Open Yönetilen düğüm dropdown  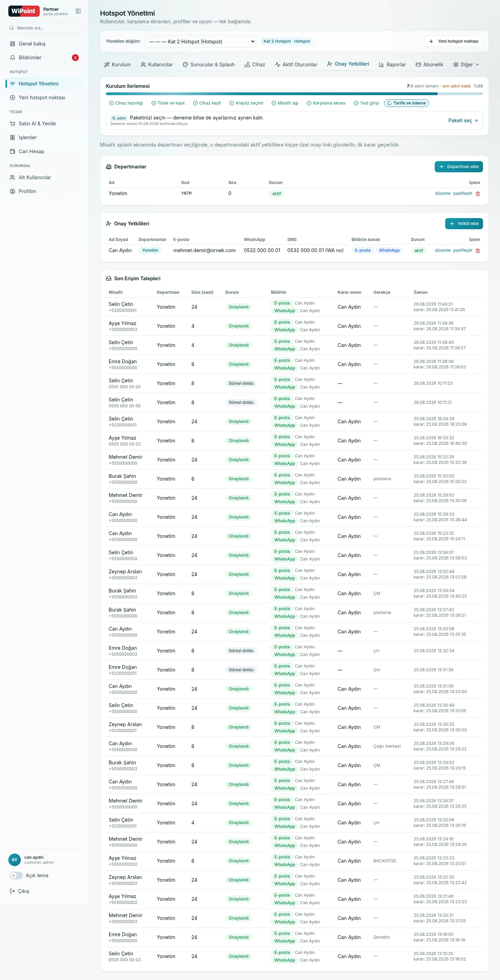200,41
